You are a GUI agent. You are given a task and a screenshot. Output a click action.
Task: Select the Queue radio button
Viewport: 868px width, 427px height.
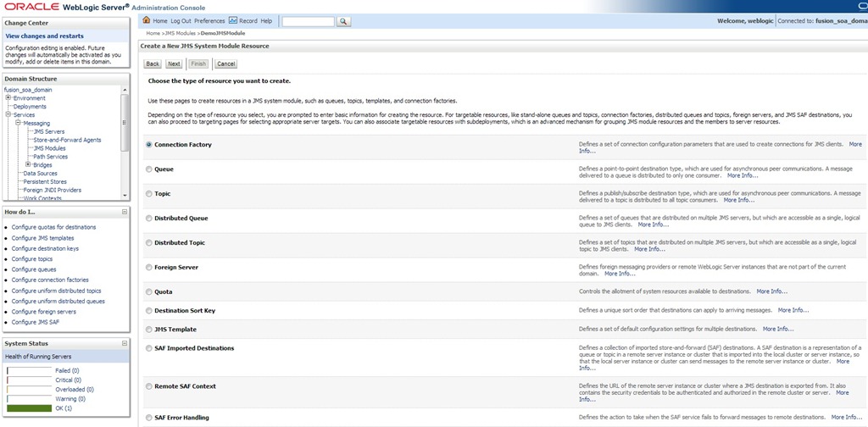(149, 169)
